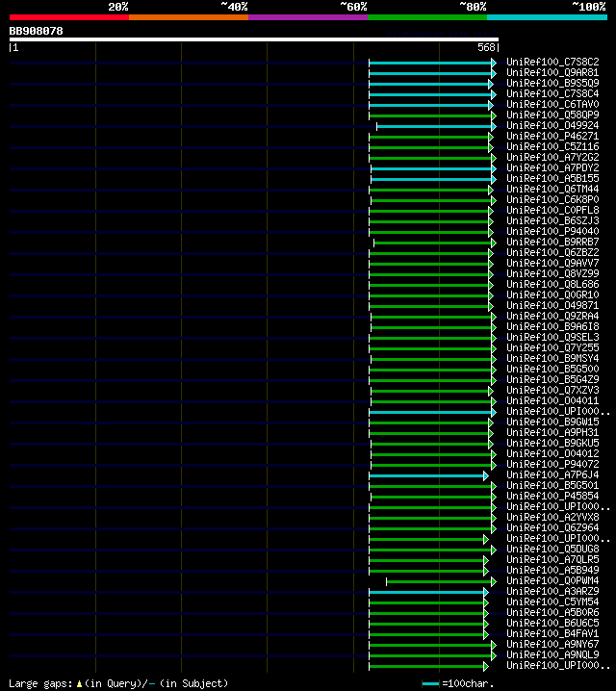Open hit UniRef100_C6TAV0
The image size is (616, 691).
(x=552, y=104)
